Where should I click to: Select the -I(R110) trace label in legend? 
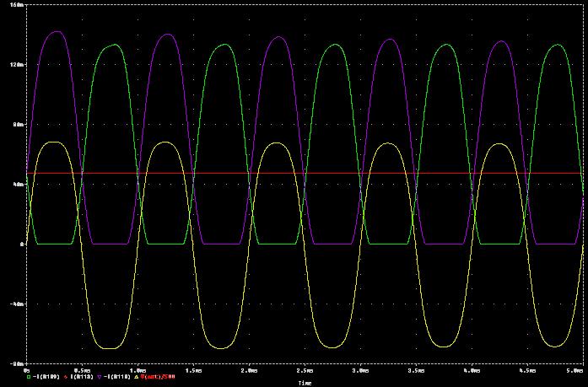click(x=117, y=377)
